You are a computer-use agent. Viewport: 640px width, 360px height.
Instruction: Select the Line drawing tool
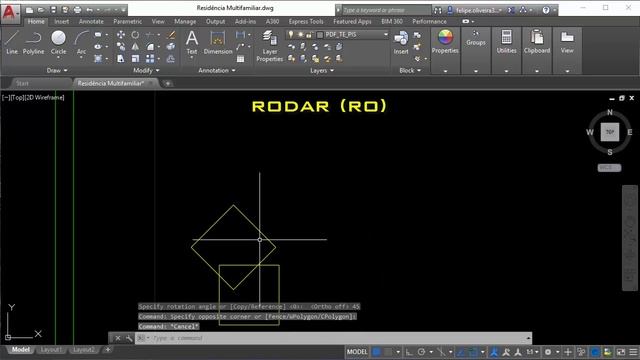click(12, 42)
